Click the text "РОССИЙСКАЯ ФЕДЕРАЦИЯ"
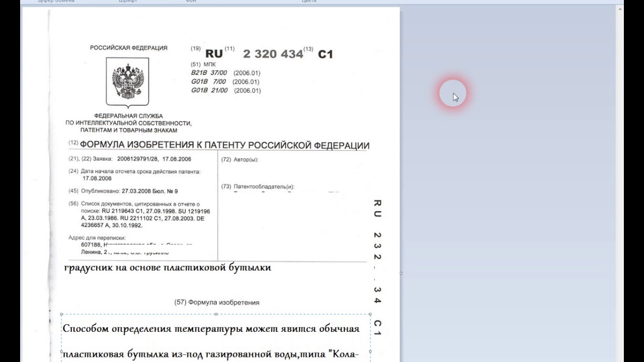The height and width of the screenshot is (362, 644). click(x=129, y=48)
